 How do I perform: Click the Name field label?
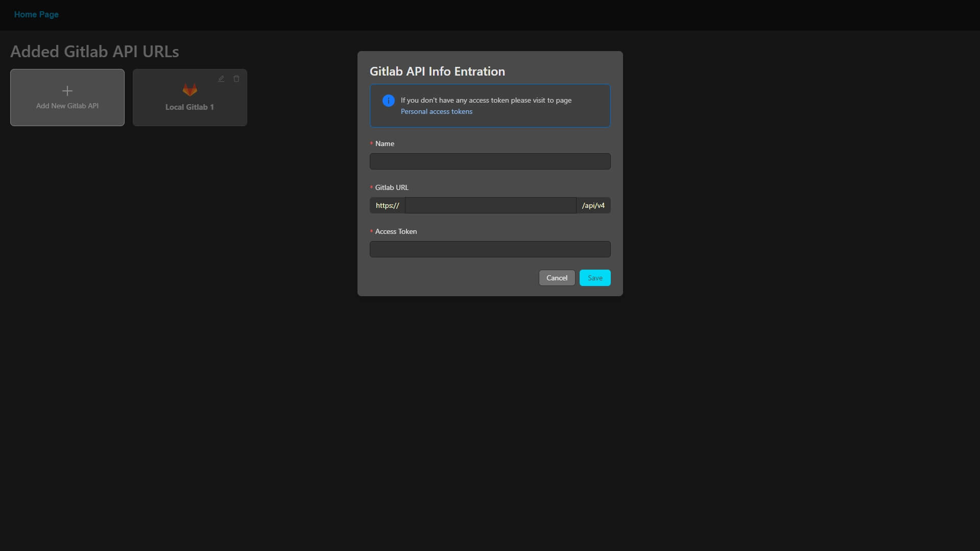point(385,143)
